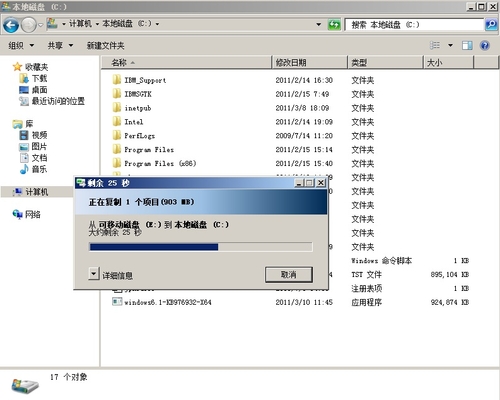Click 新建文件夹 in the toolbar
The image size is (500, 400).
(105, 45)
